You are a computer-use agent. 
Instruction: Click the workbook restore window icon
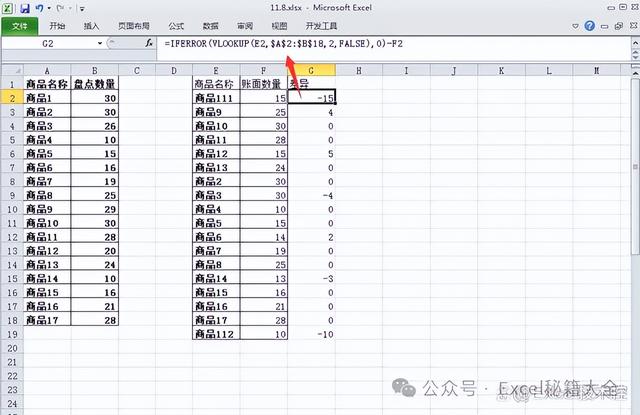619,26
